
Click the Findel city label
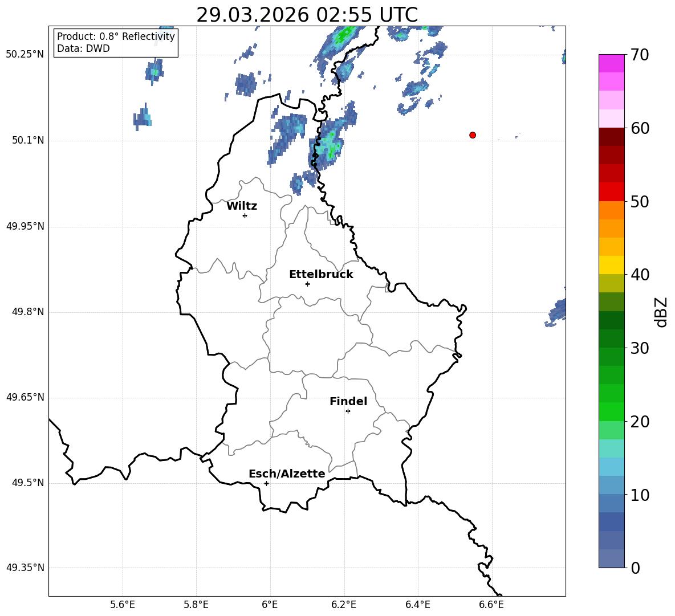point(348,401)
